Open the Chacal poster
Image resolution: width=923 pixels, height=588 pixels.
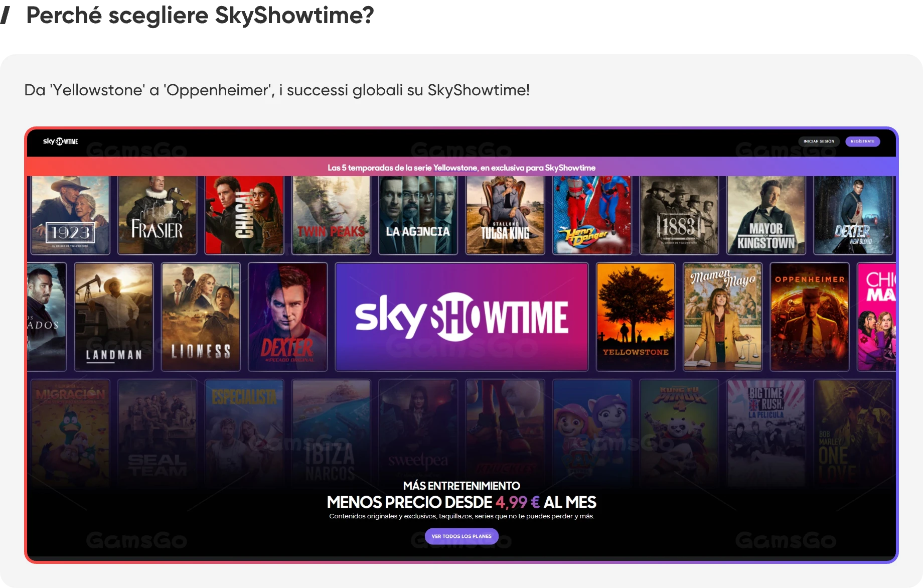coord(244,215)
